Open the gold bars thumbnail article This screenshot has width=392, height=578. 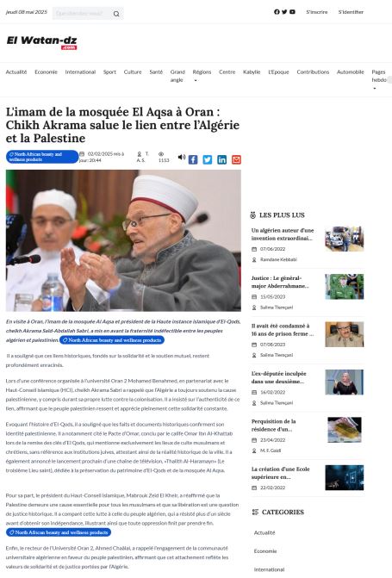pos(345,430)
